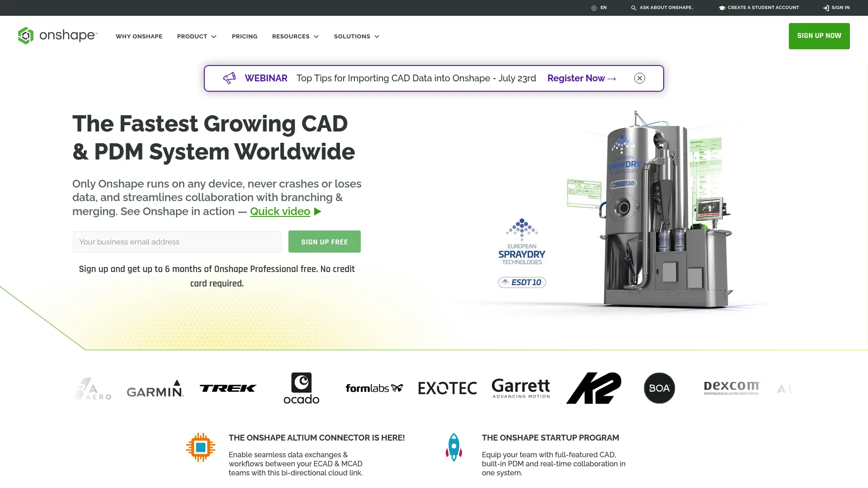The image size is (868, 488).
Task: Click the webinar megaphone icon
Action: coord(229,78)
